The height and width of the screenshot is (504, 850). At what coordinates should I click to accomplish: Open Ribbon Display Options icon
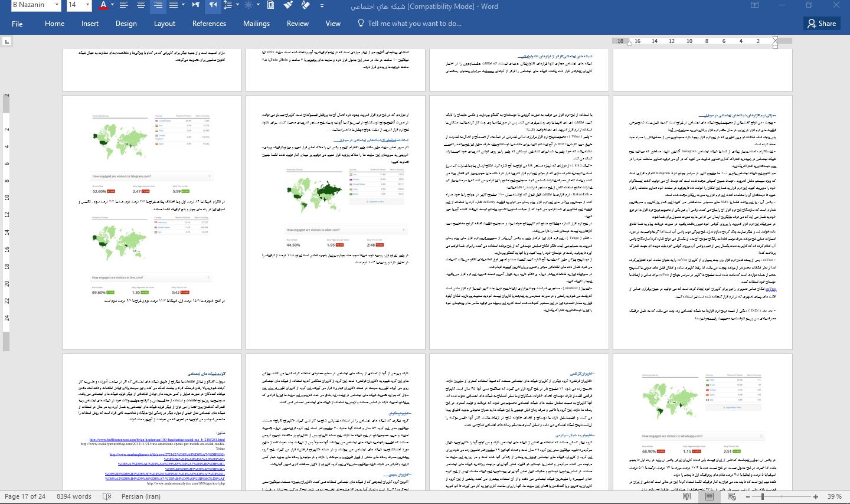[754, 6]
